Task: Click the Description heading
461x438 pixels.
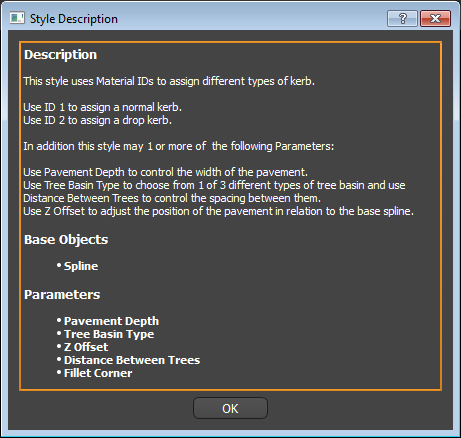Action: tap(60, 55)
